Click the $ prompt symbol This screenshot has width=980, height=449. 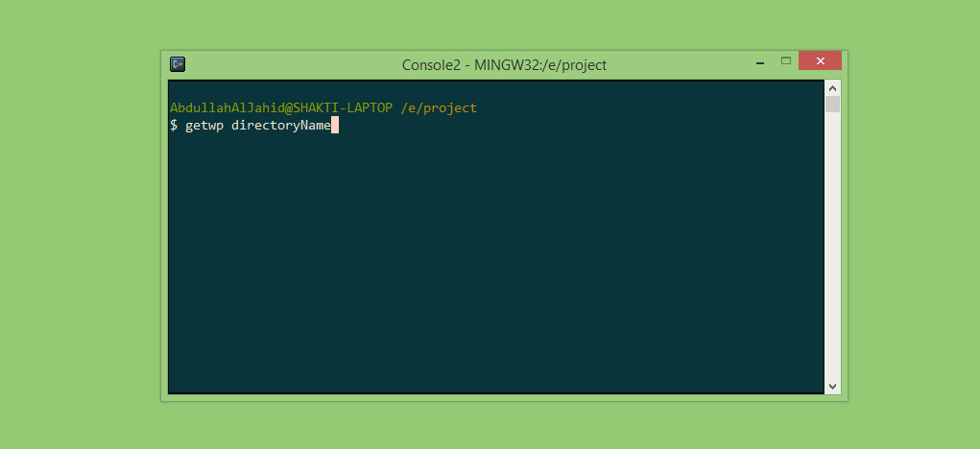coord(174,126)
